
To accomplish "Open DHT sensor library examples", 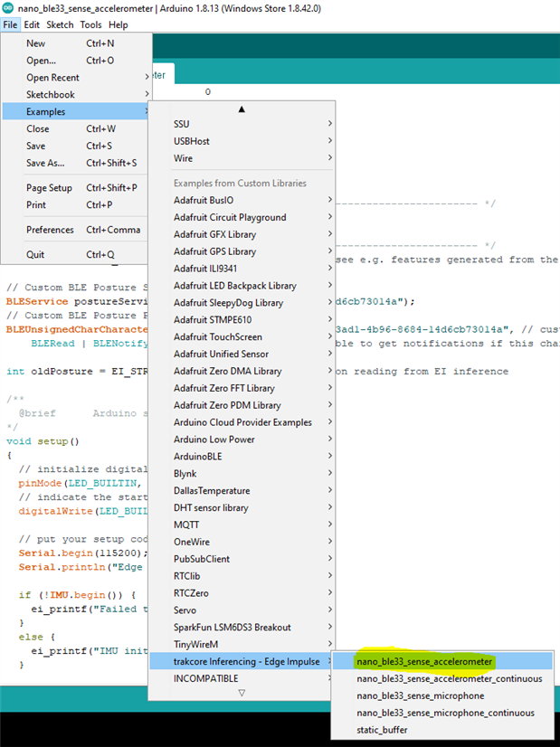I will [242, 508].
